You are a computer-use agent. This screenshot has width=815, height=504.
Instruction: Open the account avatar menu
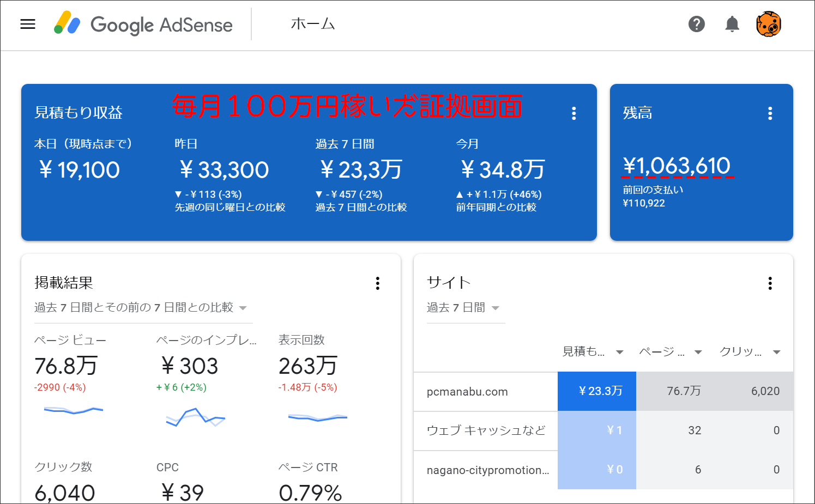(x=769, y=24)
